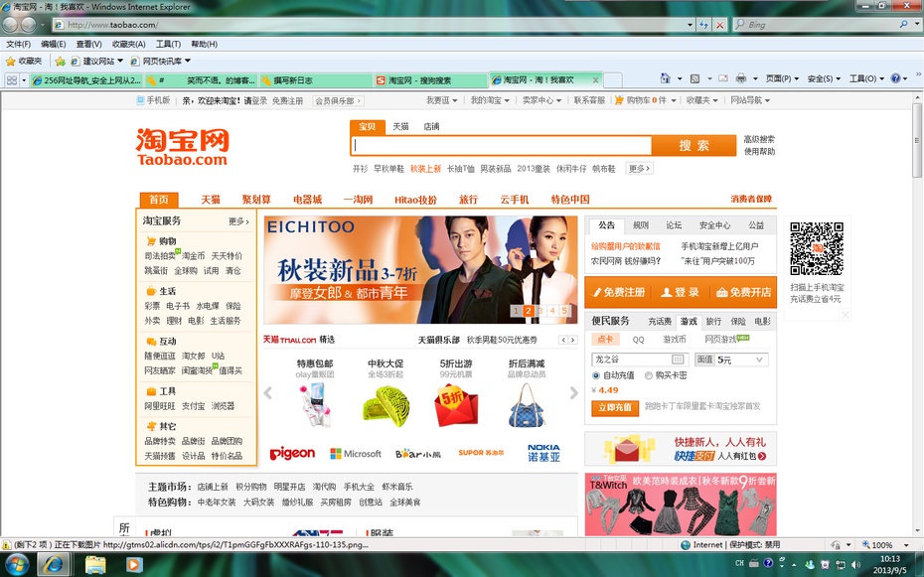The image size is (924, 577).
Task: Expand the 我的淘宝 dropdown
Action: point(490,100)
